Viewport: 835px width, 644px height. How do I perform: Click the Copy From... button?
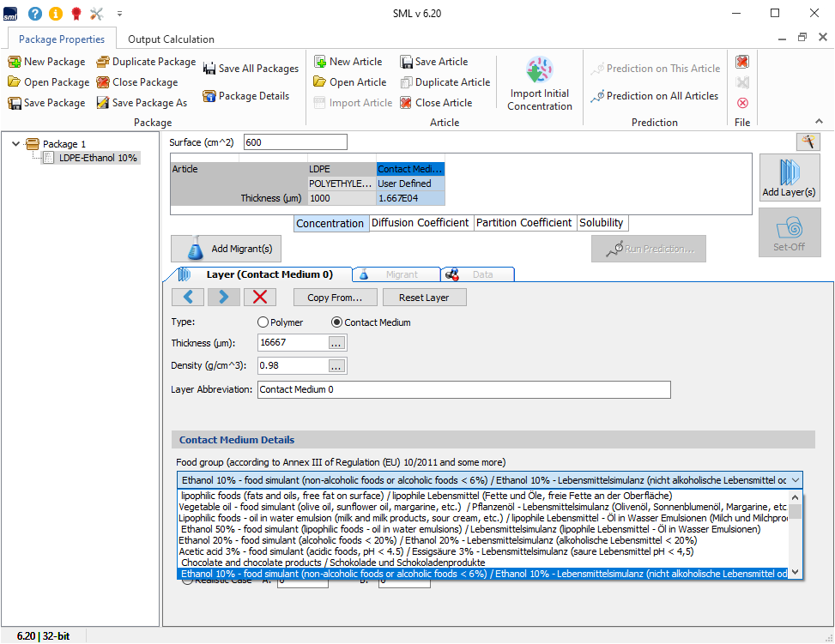335,298
